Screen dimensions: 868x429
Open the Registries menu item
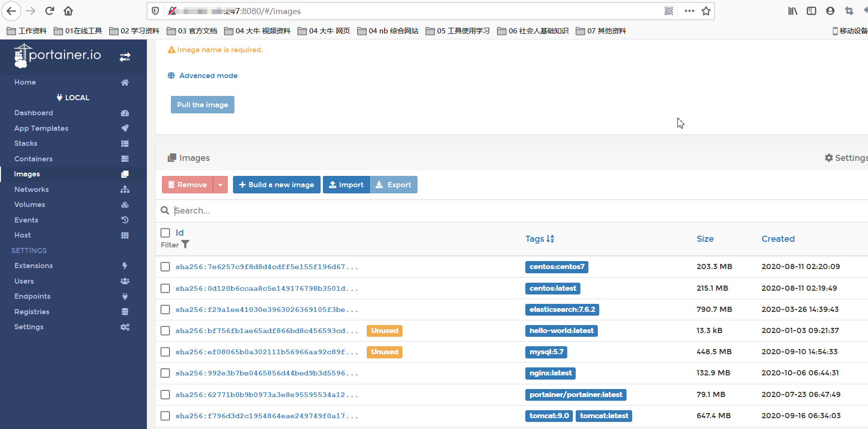click(x=32, y=312)
